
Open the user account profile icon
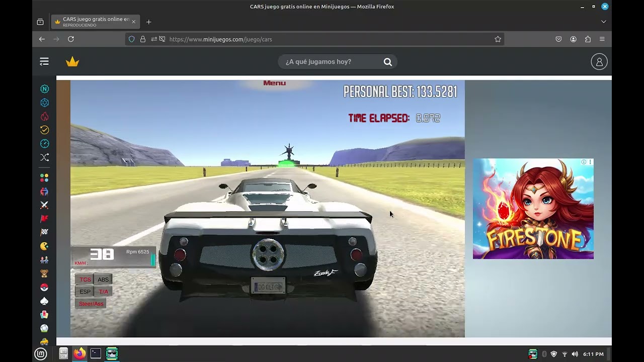(x=599, y=62)
